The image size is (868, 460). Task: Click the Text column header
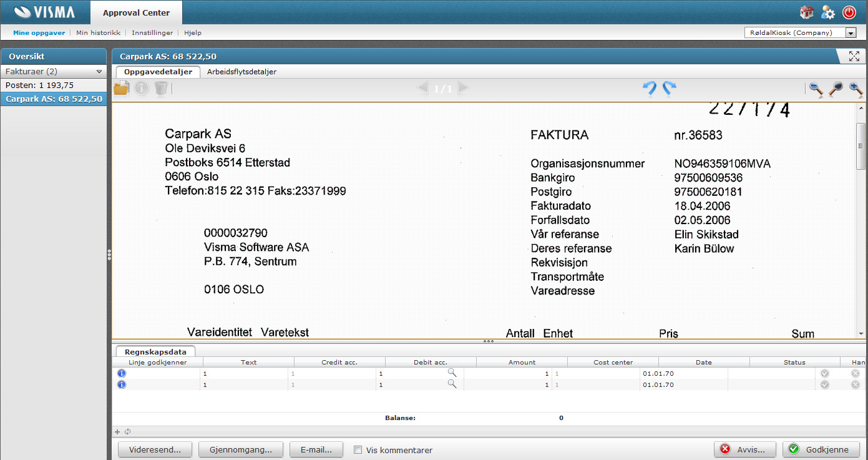(248, 362)
